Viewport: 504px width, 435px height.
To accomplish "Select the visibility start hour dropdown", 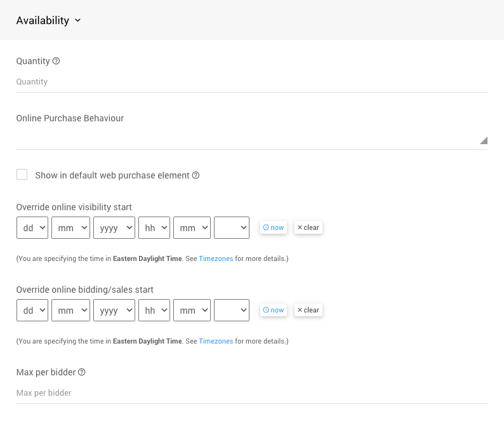I will (x=154, y=228).
